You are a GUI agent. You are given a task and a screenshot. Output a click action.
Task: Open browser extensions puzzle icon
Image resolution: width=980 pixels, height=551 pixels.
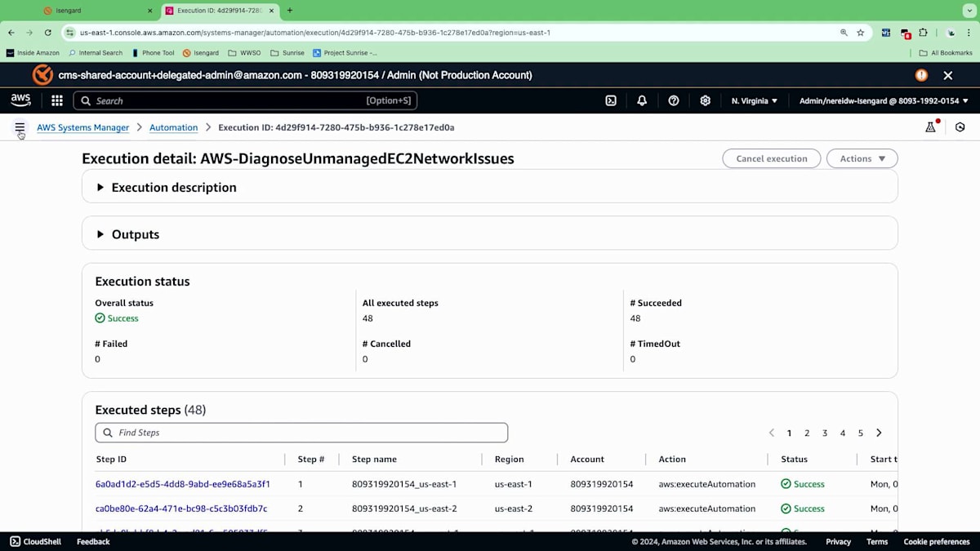924,33
